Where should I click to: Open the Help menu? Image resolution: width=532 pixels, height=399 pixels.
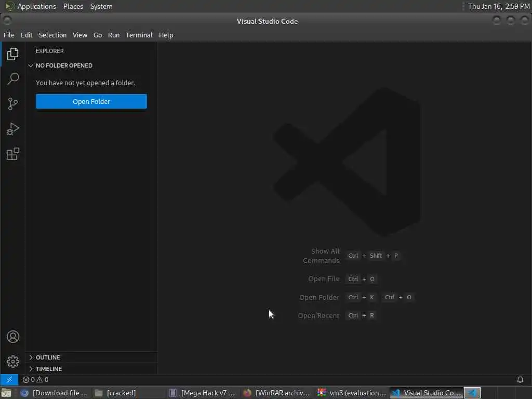(166, 35)
